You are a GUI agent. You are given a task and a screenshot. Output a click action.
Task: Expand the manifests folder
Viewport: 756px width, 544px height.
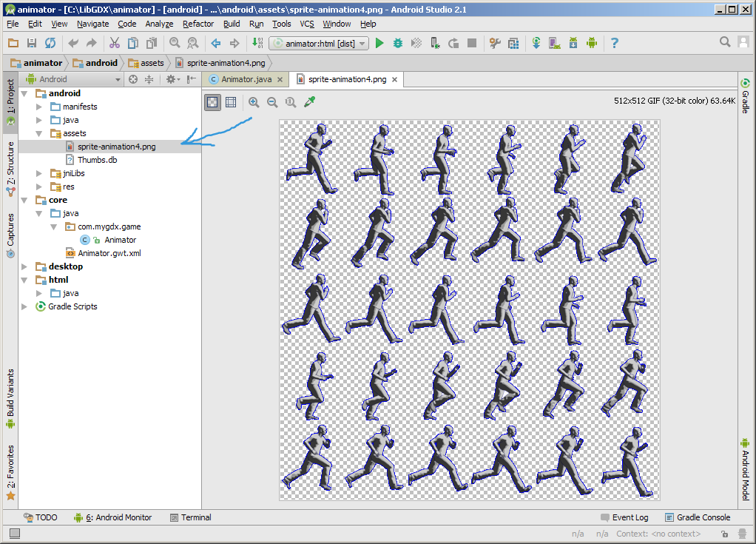click(39, 107)
